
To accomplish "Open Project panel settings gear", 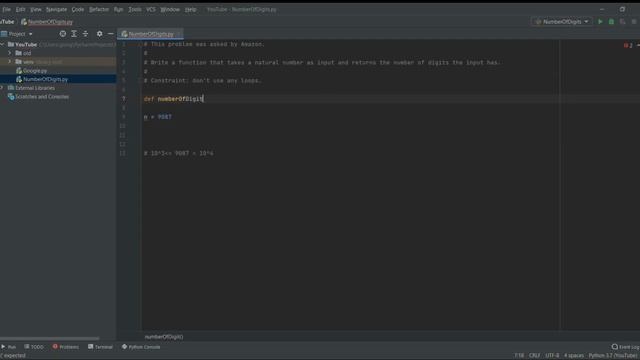I will [99, 34].
